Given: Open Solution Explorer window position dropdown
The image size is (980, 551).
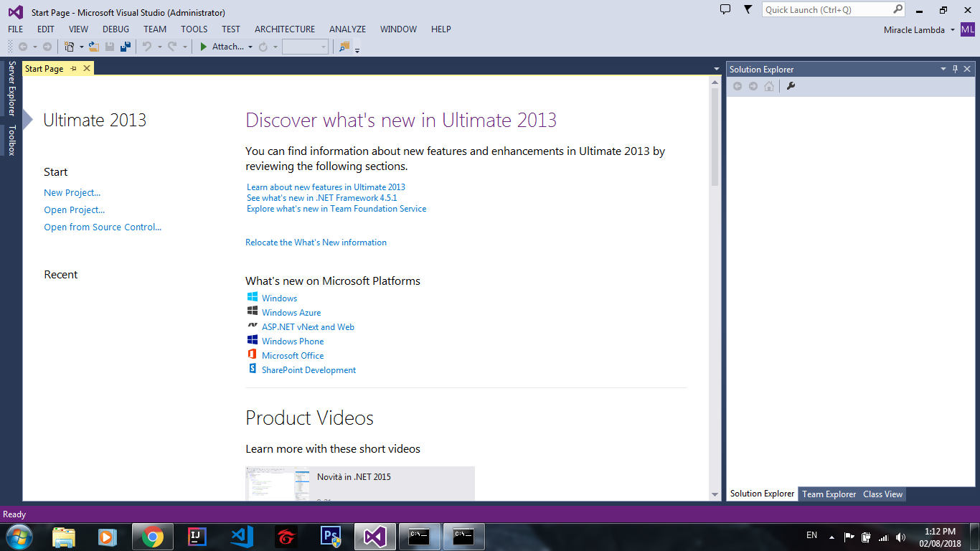Looking at the screenshot, I should tap(943, 69).
